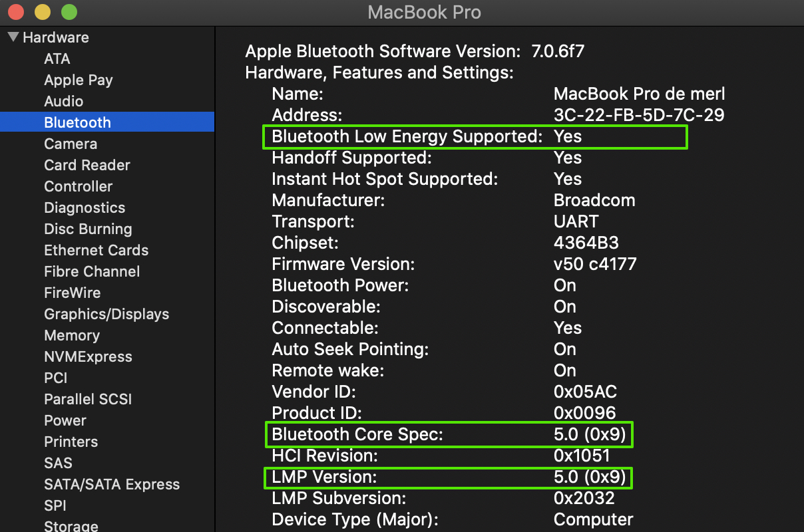Click Bluetooth Low Energy Supported label
This screenshot has width=804, height=532.
(x=407, y=136)
